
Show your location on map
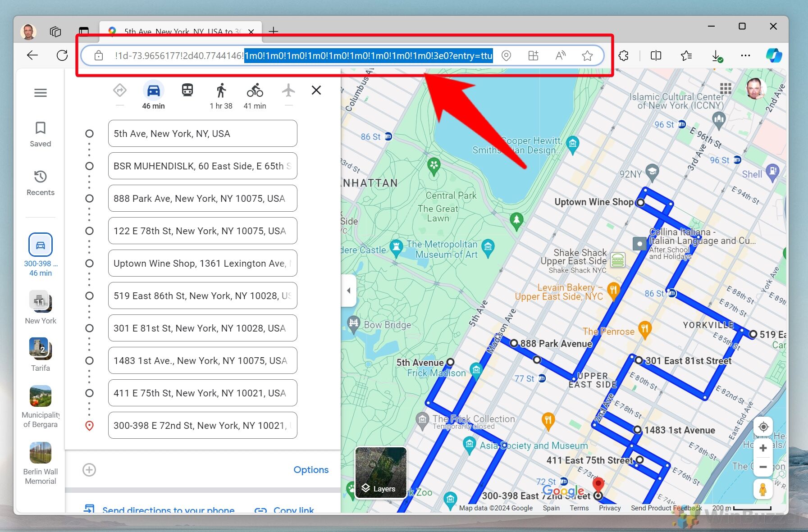pos(763,427)
